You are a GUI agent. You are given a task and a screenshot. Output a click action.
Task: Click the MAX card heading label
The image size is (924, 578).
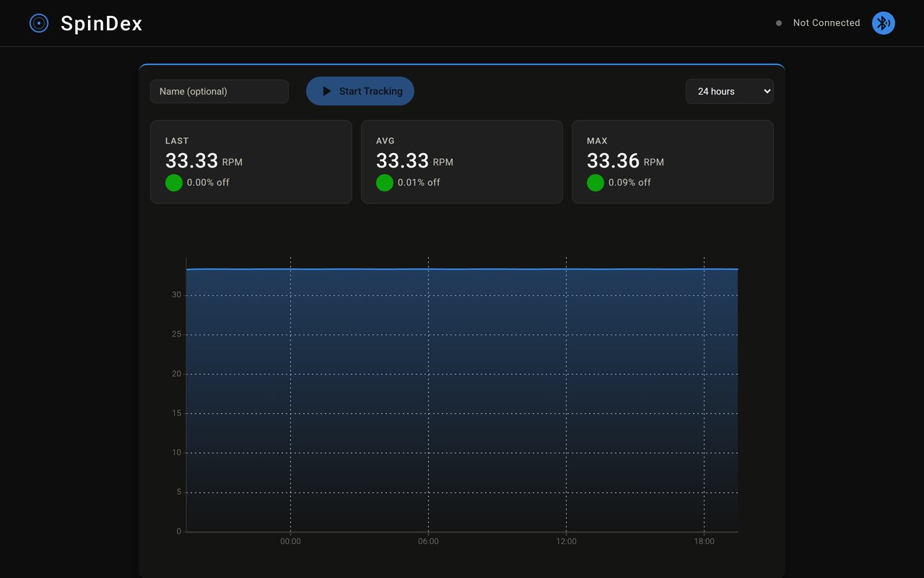(597, 141)
